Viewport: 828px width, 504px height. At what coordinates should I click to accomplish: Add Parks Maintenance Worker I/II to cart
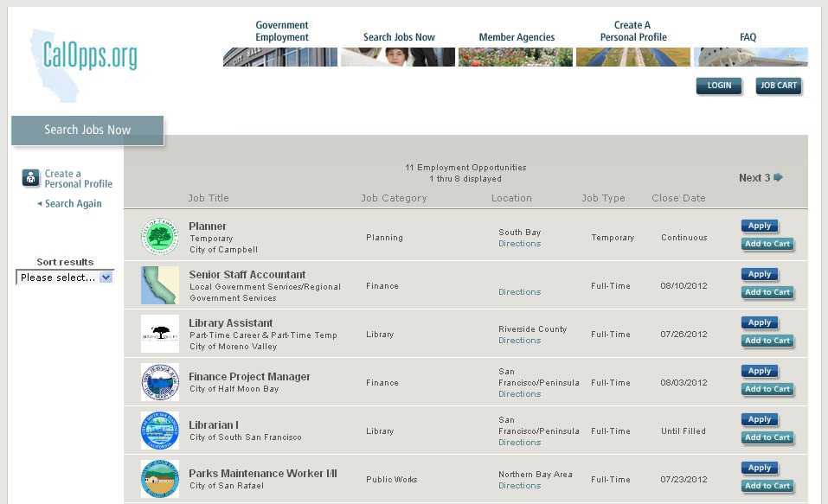(767, 486)
